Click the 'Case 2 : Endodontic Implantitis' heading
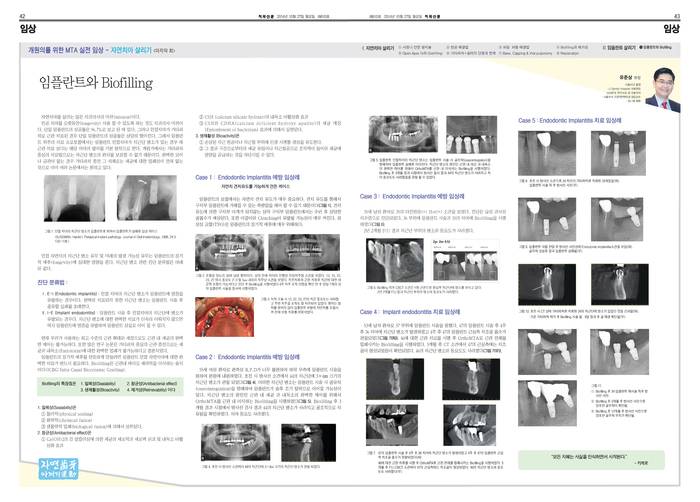 [247, 357]
